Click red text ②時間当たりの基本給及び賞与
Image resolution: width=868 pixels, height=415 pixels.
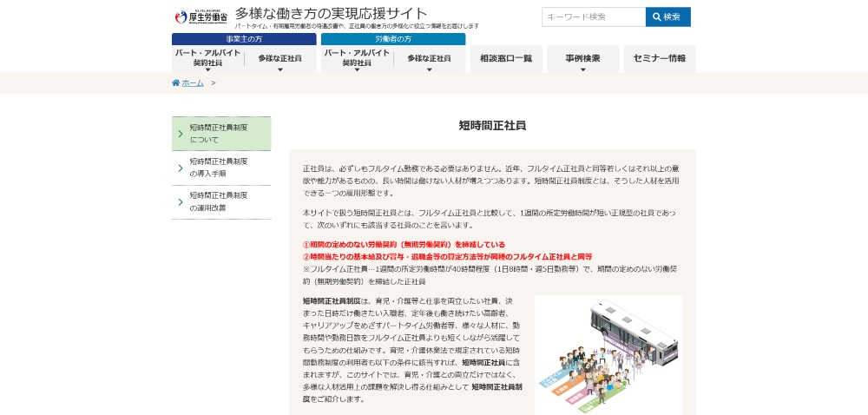[447, 257]
